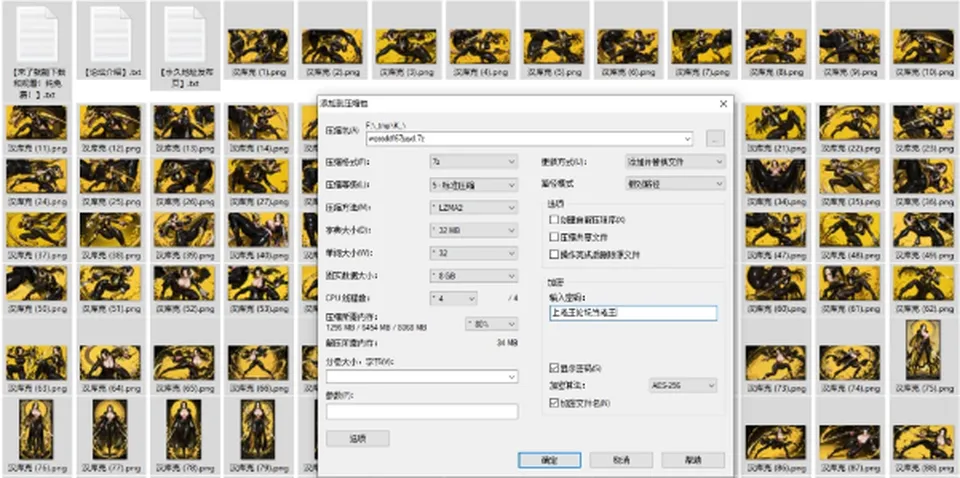Select thumbnail 汉库克 (8).png
Image resolution: width=960 pixels, height=478 pixels.
click(x=776, y=47)
